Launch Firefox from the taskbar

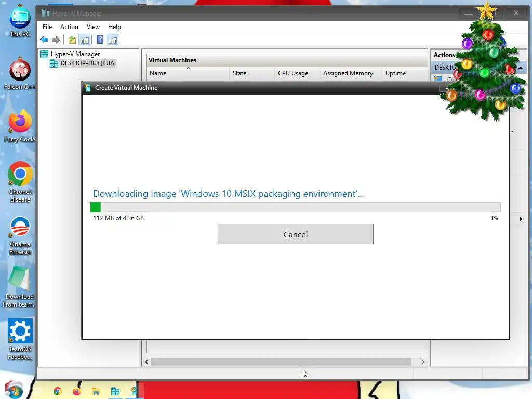pos(77,391)
